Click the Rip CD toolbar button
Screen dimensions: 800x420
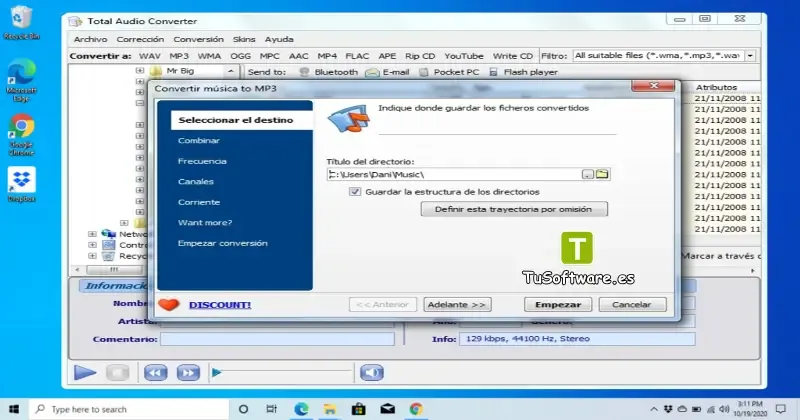420,56
